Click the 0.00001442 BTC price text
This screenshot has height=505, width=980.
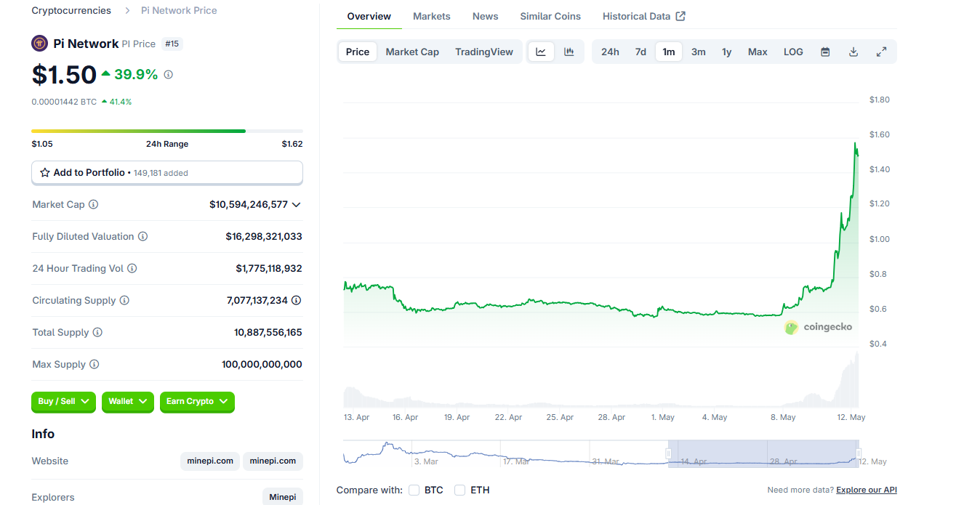pyautogui.click(x=64, y=102)
